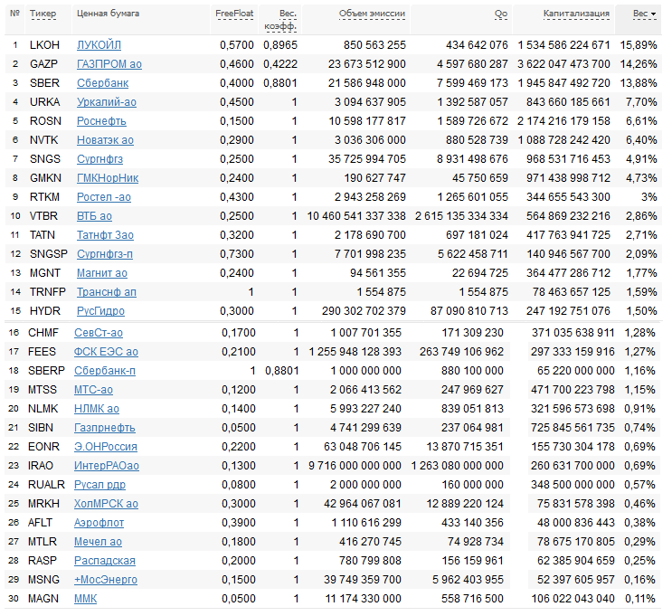Image resolution: width=672 pixels, height=616 pixels.
Task: Open the Магнит ао link
Action: [x=102, y=273]
